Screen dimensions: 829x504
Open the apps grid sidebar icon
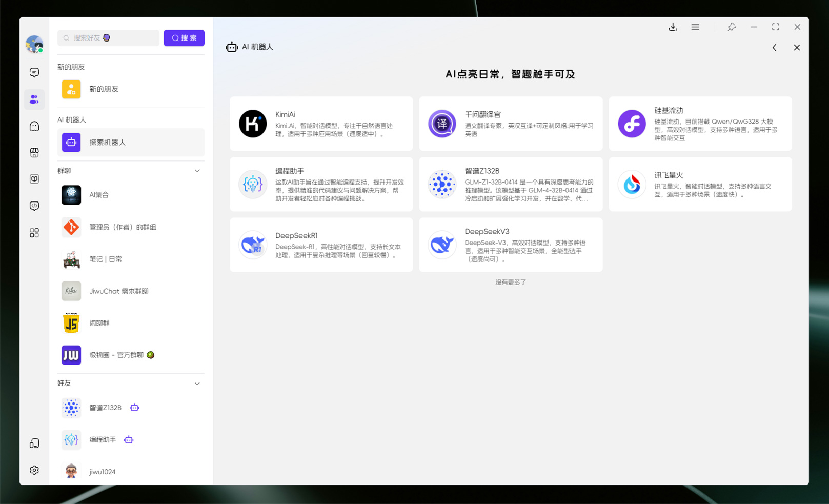click(x=34, y=233)
